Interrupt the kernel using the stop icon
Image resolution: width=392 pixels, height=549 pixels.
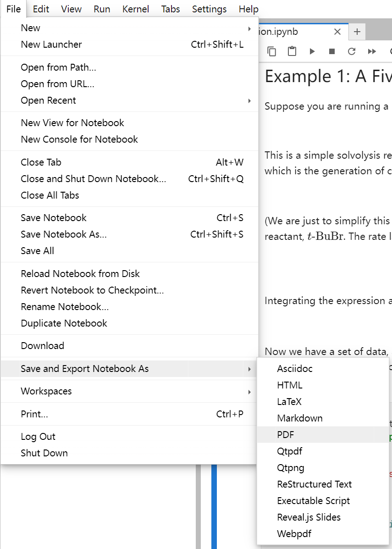click(x=331, y=51)
